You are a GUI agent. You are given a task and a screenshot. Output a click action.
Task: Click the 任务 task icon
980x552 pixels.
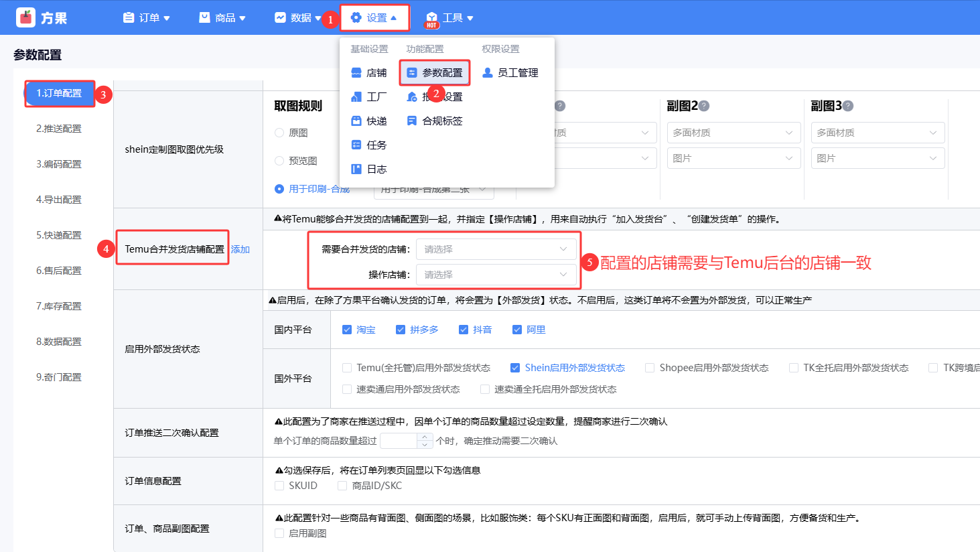[356, 145]
